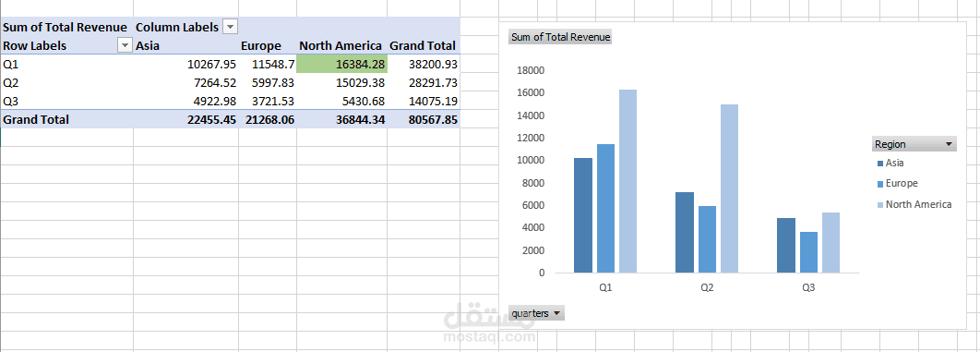Click the Q2 axis label on chart
Viewport: 980px width, 352px height.
[707, 288]
